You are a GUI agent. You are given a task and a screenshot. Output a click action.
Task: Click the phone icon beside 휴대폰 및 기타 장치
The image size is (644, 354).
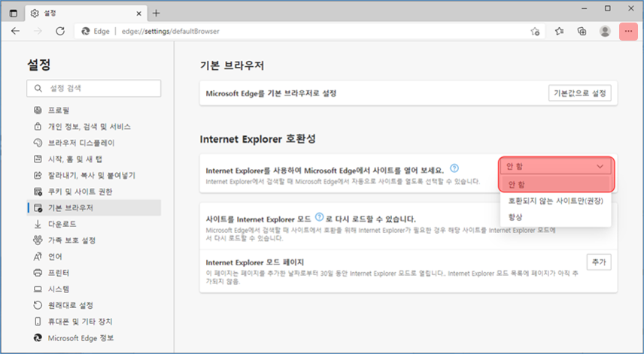(38, 322)
